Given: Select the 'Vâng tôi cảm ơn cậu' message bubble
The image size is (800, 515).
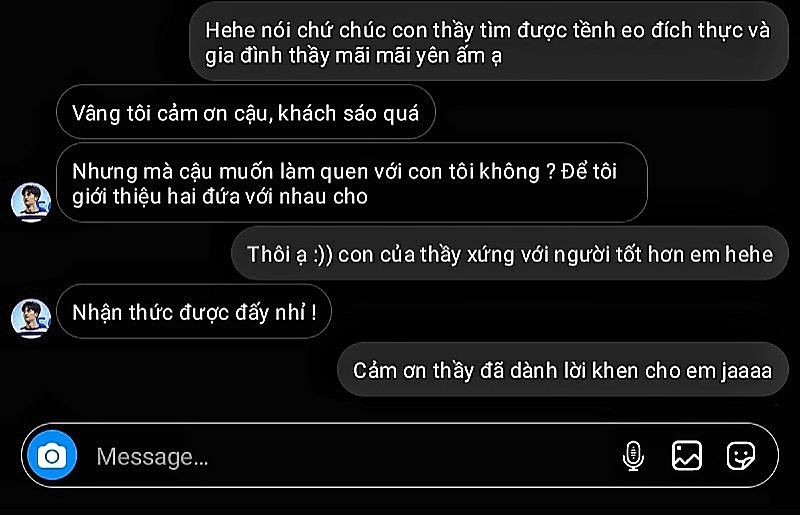Looking at the screenshot, I should 245,112.
